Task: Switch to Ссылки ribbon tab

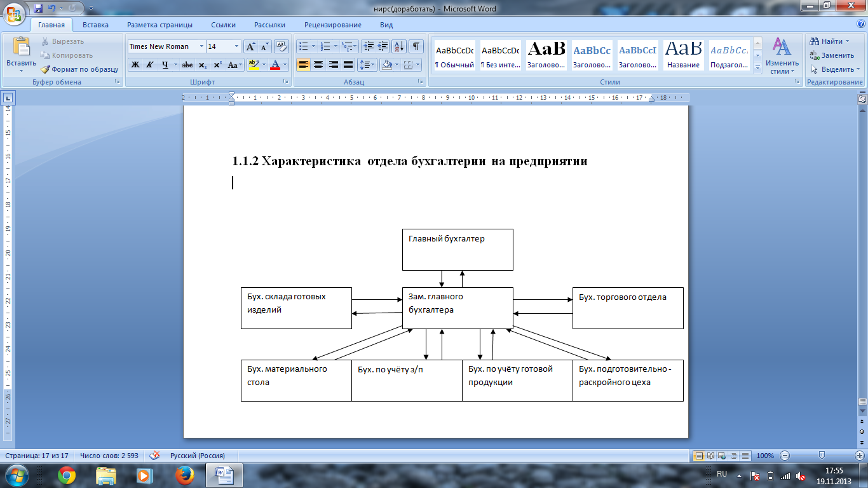Action: point(223,25)
